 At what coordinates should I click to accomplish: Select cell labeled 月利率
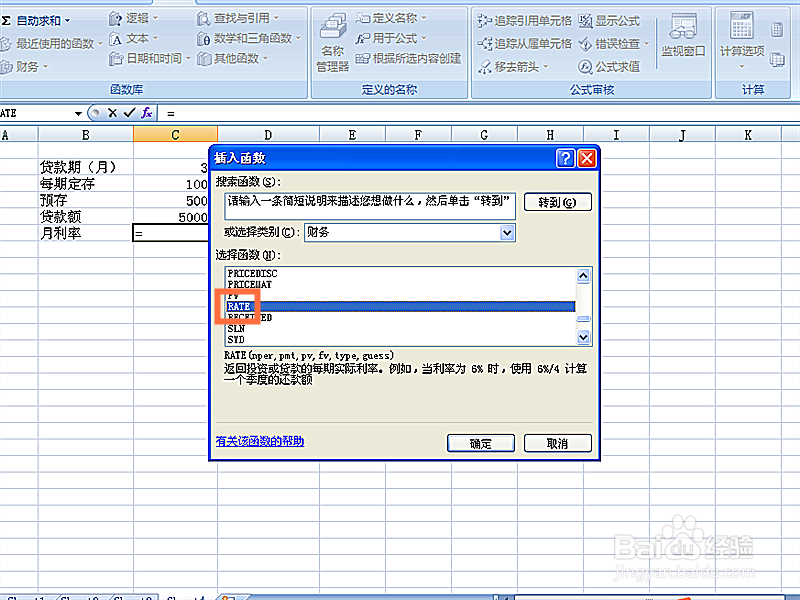[86, 233]
